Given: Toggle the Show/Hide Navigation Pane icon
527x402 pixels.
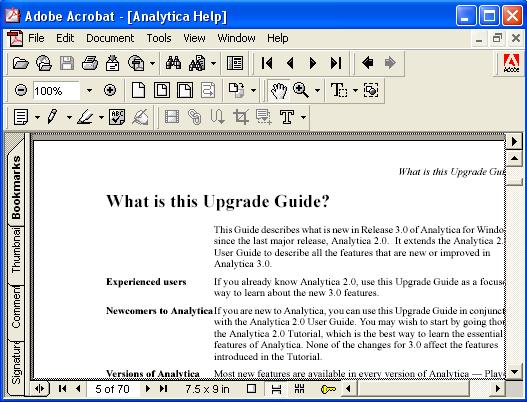Looking at the screenshot, I should tap(235, 63).
